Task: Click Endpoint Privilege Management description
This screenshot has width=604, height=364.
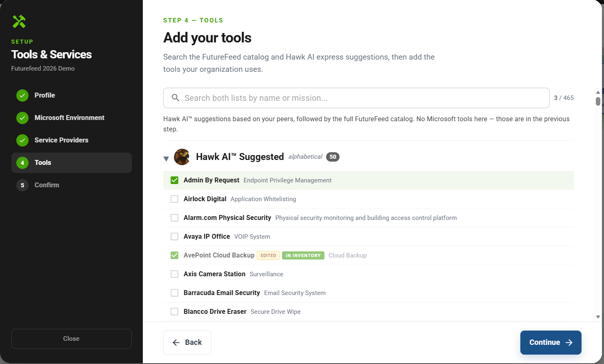Action: point(287,180)
